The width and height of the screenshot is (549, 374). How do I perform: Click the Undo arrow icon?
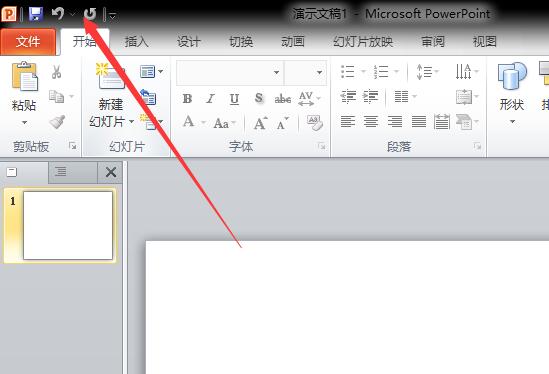58,14
